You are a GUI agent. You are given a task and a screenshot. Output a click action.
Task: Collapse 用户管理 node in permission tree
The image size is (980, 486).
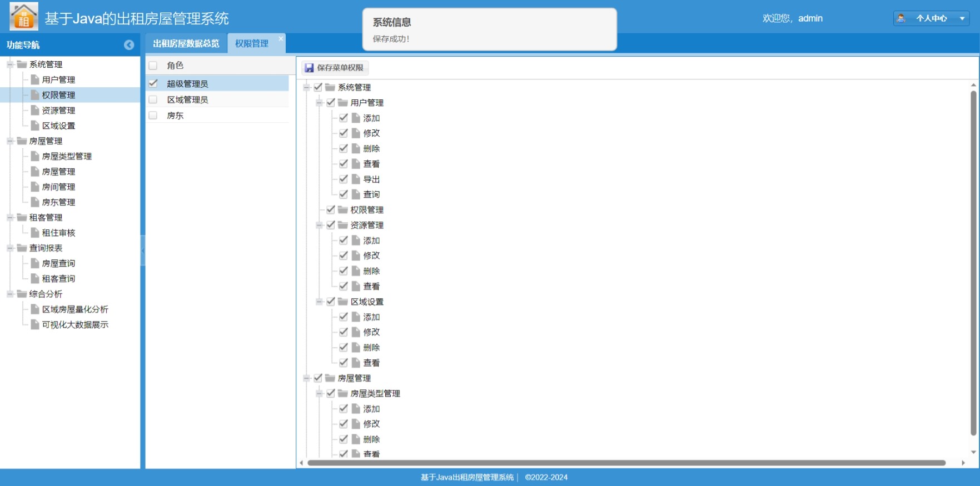point(319,103)
